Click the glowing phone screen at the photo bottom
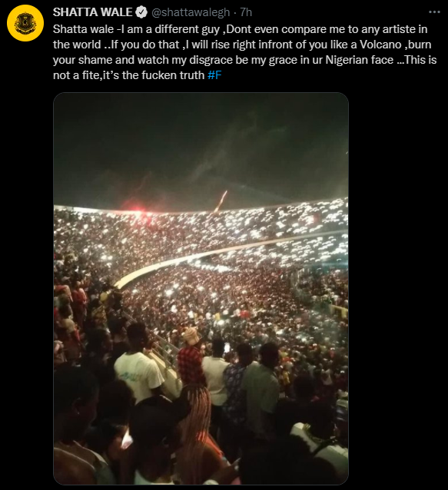This screenshot has height=490, width=448. tap(127, 439)
